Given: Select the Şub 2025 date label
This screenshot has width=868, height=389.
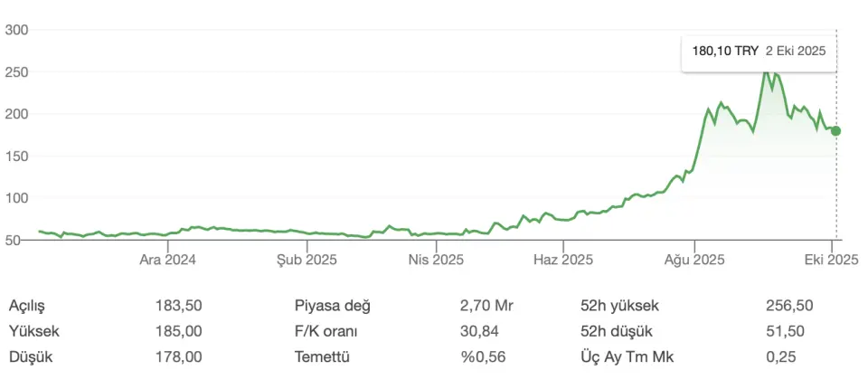Looking at the screenshot, I should [x=307, y=260].
